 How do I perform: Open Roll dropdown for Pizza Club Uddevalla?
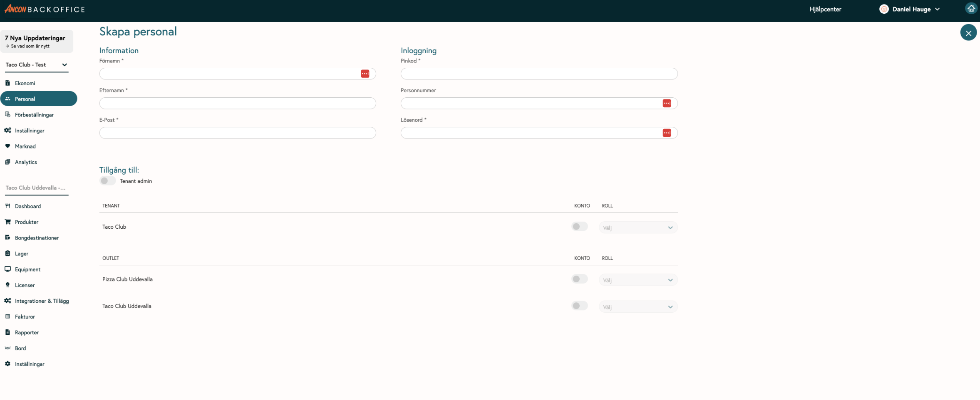click(638, 280)
